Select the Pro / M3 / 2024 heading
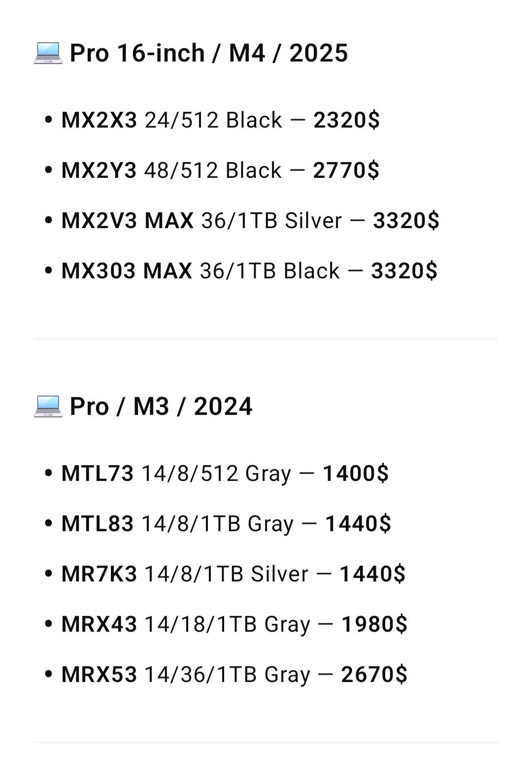This screenshot has width=532, height=775. point(161,406)
